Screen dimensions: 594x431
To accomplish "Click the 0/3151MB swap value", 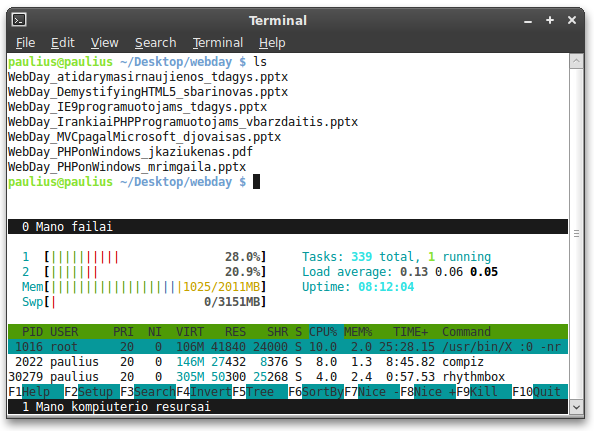I will [x=232, y=302].
